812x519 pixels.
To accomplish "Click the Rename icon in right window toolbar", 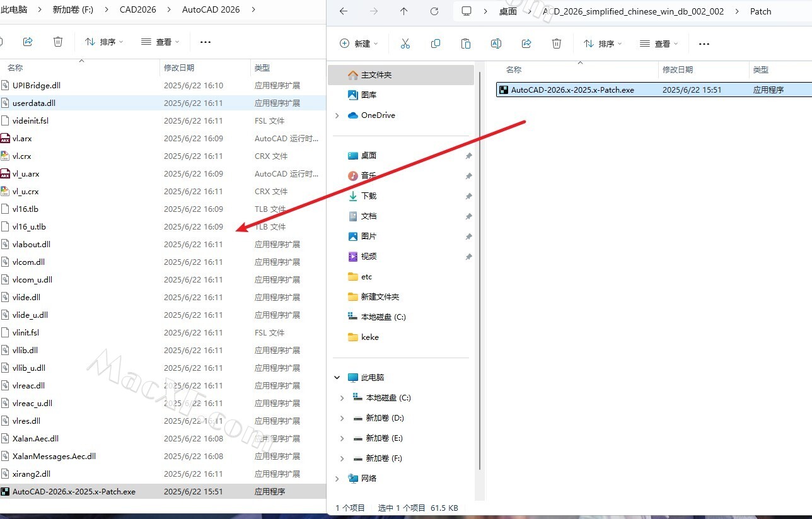I will tap(496, 44).
